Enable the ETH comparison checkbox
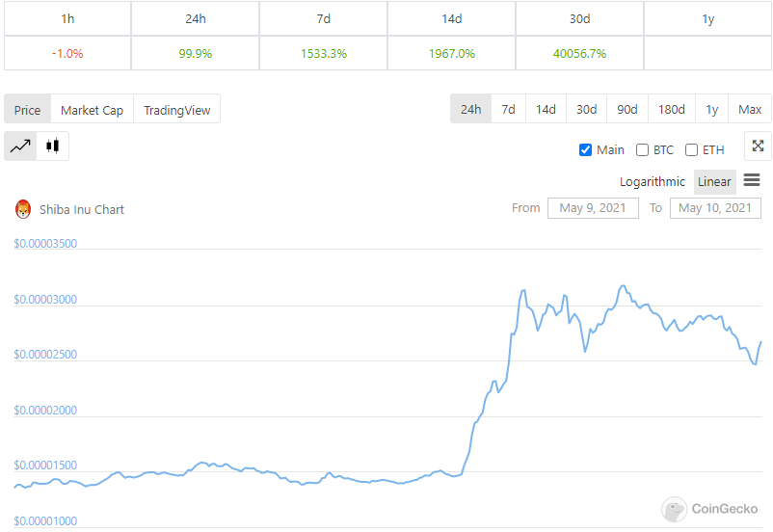The height and width of the screenshot is (532, 773). point(691,150)
